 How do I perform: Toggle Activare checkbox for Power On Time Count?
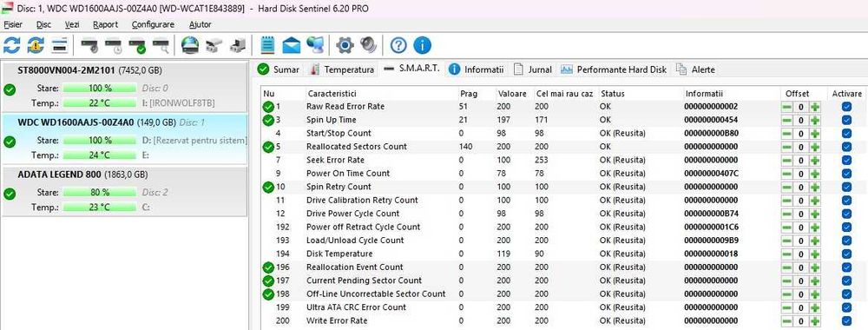[x=846, y=174]
